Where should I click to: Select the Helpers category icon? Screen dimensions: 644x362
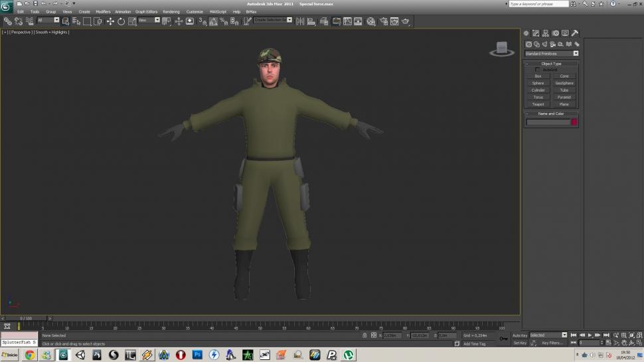[560, 44]
